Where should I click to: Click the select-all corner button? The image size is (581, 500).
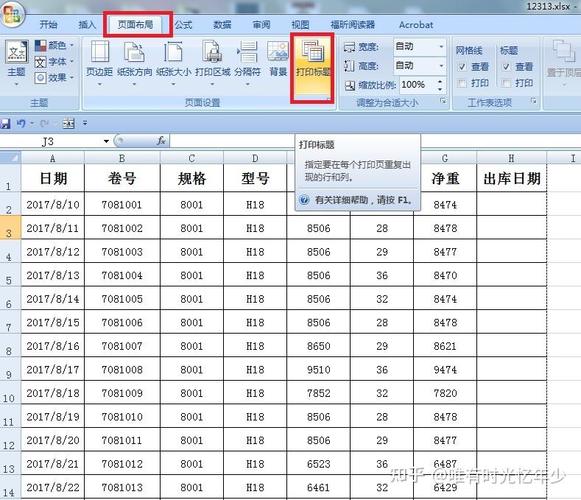10,158
